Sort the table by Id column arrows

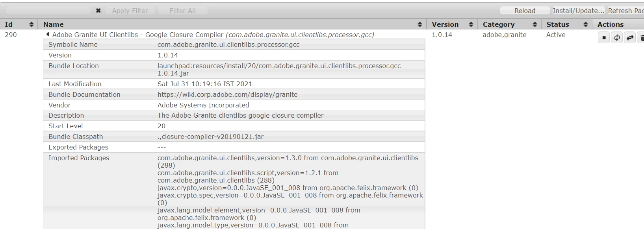click(31, 24)
